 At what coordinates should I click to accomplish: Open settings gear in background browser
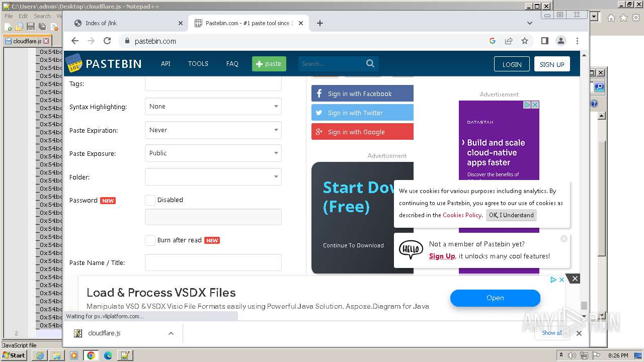635,18
